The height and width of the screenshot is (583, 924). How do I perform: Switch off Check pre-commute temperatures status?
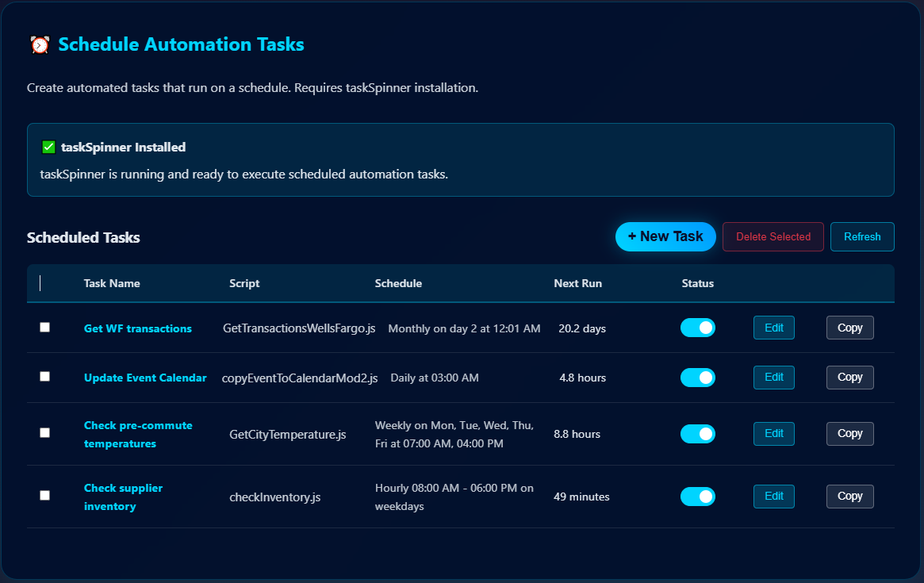[698, 434]
